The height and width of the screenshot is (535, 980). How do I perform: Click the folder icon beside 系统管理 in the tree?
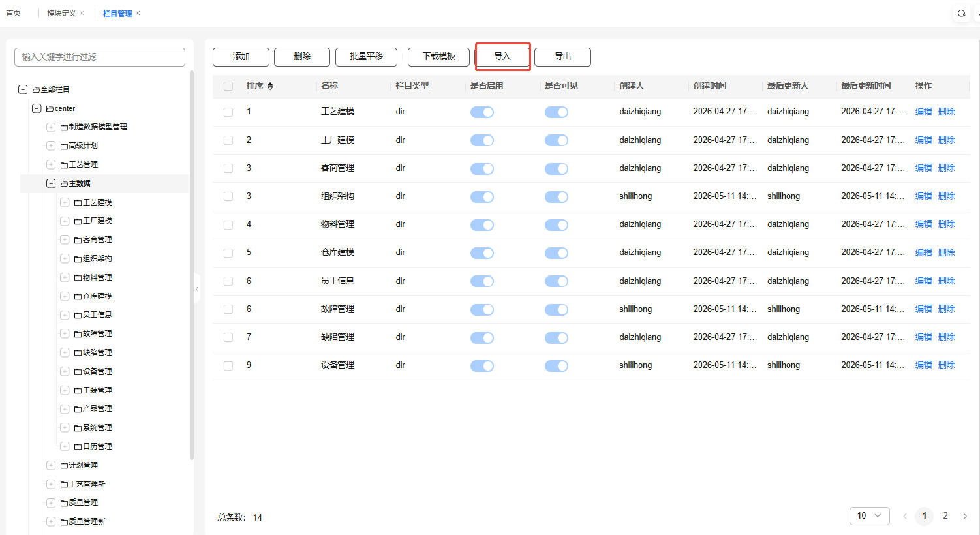pyautogui.click(x=78, y=428)
